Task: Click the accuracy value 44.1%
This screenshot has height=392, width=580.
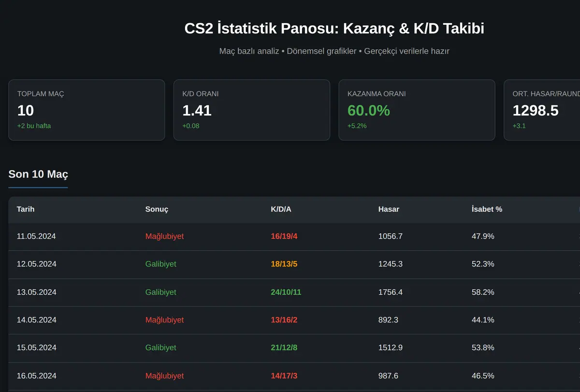Action: (483, 320)
